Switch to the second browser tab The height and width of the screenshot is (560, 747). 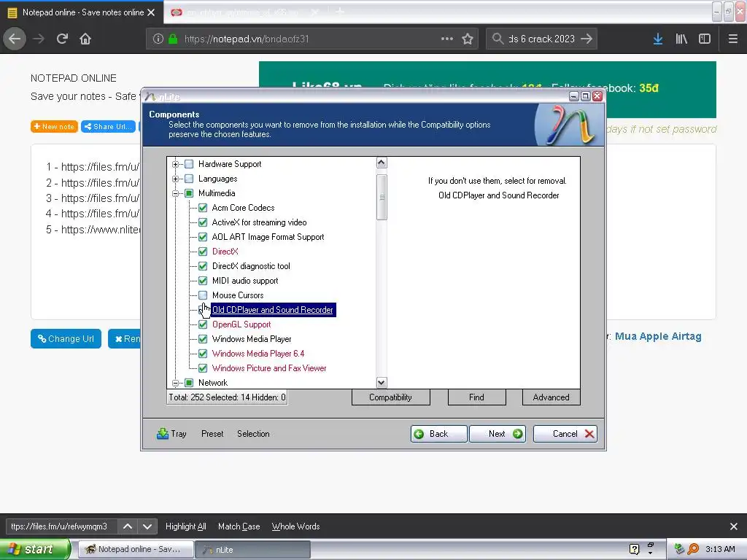(x=245, y=12)
